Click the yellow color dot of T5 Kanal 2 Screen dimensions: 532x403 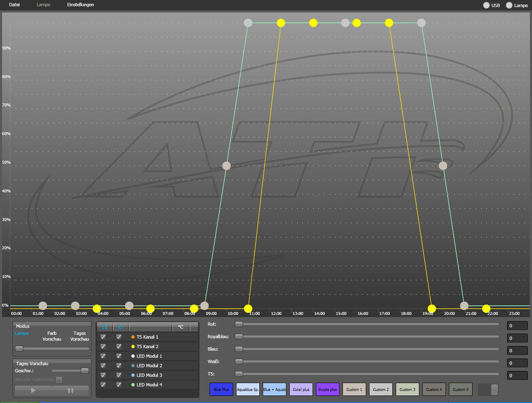[133, 346]
